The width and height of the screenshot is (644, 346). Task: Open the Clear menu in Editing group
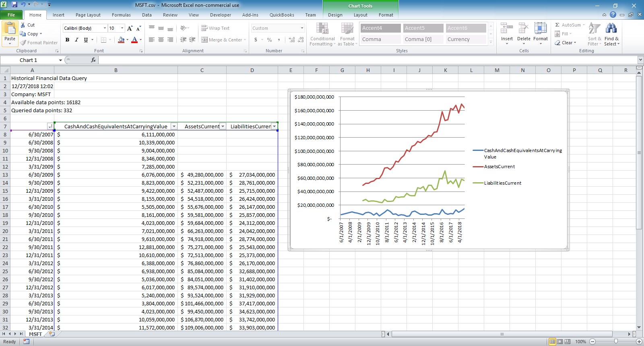click(566, 43)
